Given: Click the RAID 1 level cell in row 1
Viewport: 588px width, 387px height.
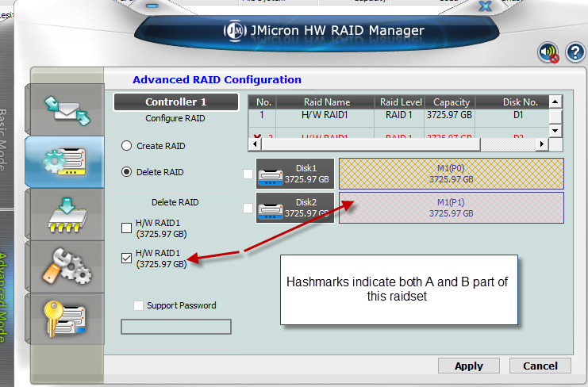Looking at the screenshot, I should coord(399,115).
